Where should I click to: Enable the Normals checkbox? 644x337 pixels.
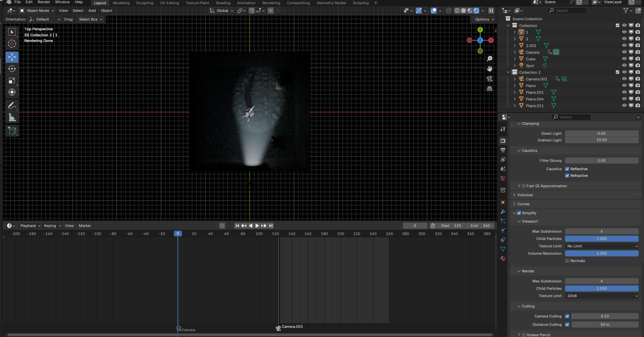coord(567,261)
